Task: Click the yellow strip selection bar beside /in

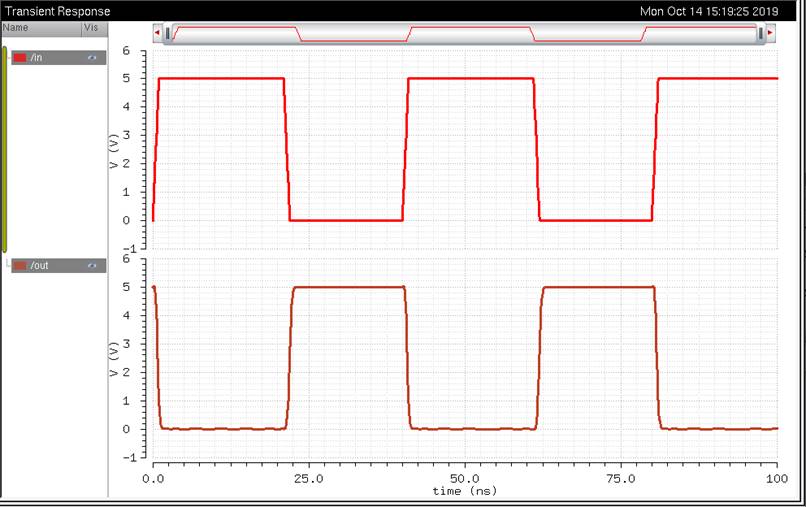Action: point(4,148)
